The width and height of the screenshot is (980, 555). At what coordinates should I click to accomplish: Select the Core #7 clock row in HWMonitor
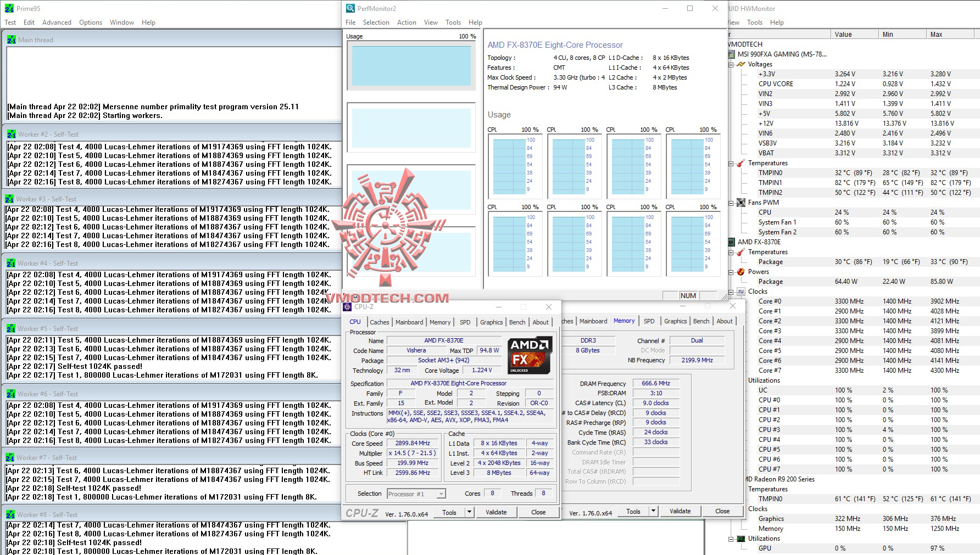853,371
